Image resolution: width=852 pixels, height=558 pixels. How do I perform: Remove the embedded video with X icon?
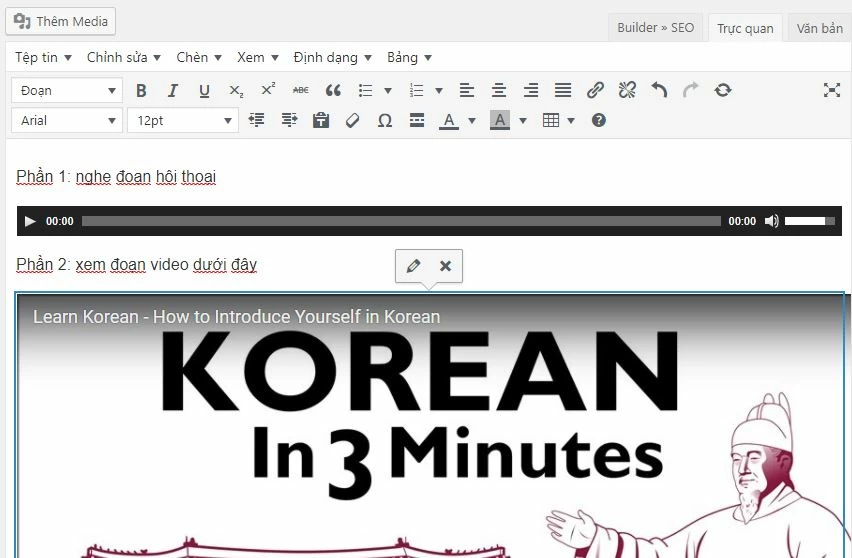(445, 266)
